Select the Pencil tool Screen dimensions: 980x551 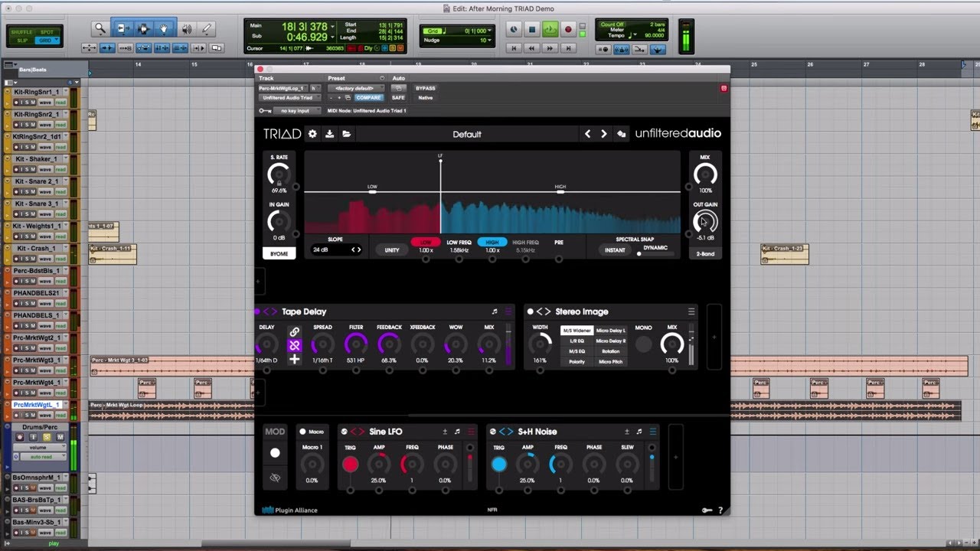coord(206,29)
